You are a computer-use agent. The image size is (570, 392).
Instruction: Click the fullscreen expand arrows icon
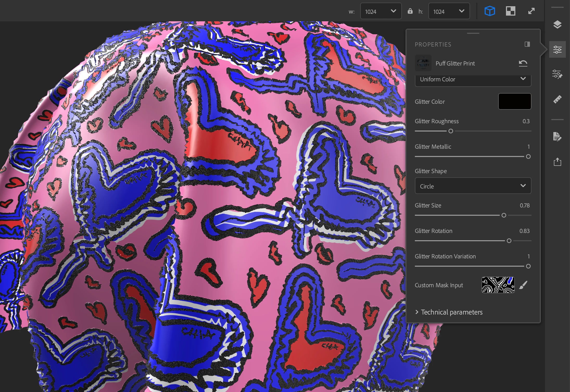[x=531, y=11]
